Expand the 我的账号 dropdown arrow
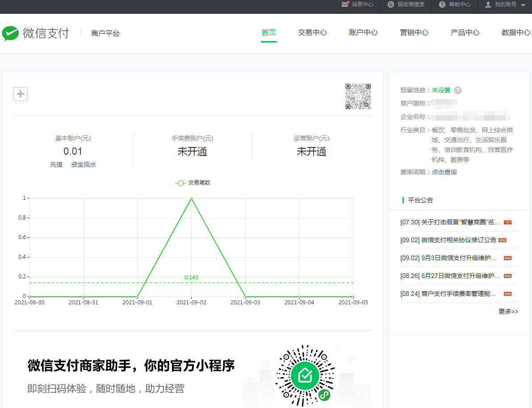Viewport: 532px width, 408px height. click(x=523, y=5)
